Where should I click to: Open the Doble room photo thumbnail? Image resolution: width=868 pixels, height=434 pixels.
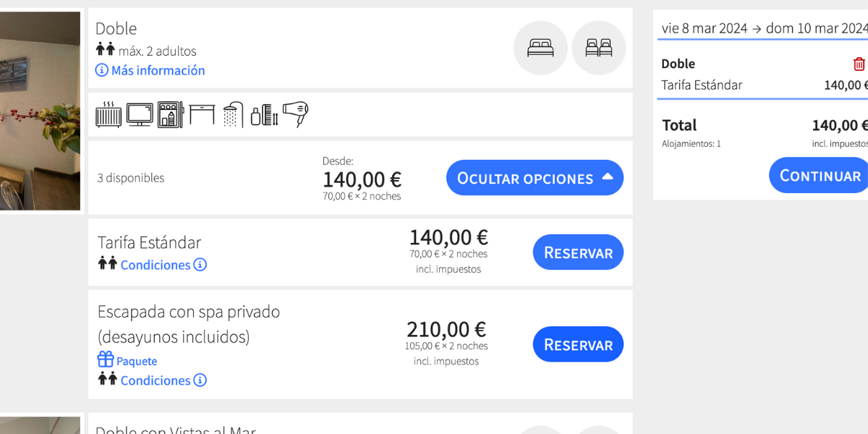coord(40,111)
